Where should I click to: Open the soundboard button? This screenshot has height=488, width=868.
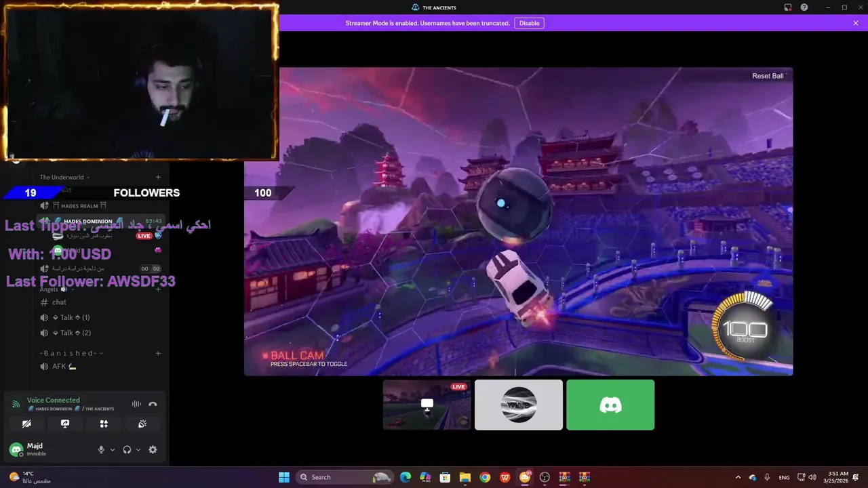pyautogui.click(x=142, y=424)
